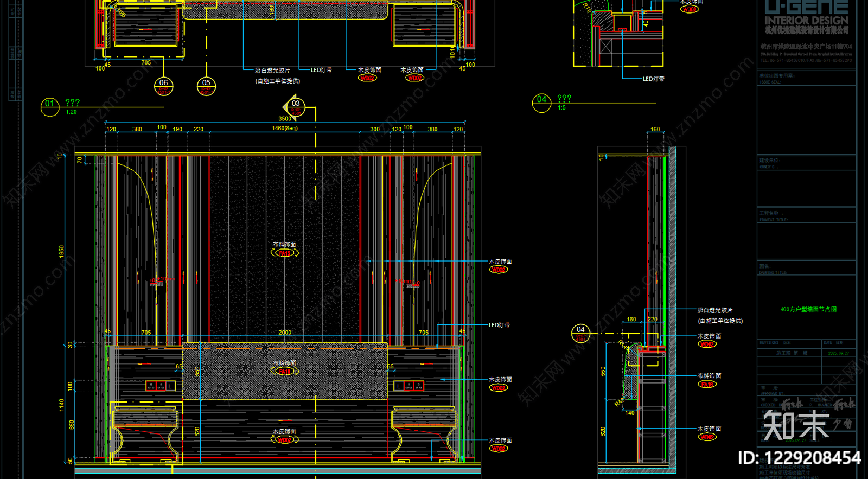The image size is (868, 479).
Task: Select the 1:20 scale label under title 01
Action: pos(72,112)
